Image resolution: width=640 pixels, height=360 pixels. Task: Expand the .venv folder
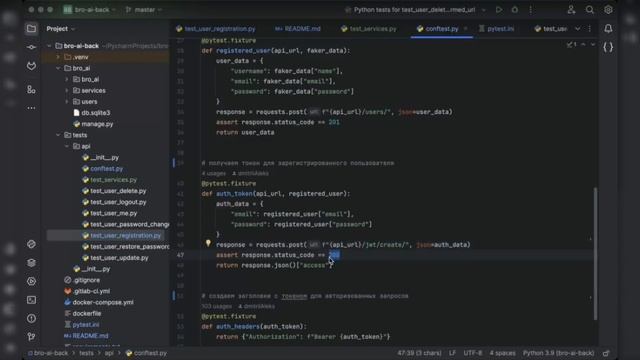click(x=58, y=57)
